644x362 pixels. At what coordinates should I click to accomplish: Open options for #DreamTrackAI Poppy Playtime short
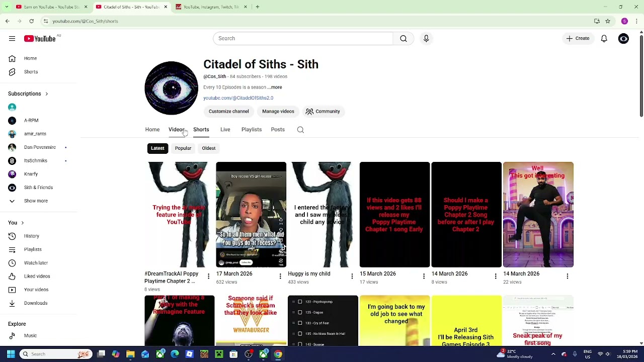(x=208, y=276)
